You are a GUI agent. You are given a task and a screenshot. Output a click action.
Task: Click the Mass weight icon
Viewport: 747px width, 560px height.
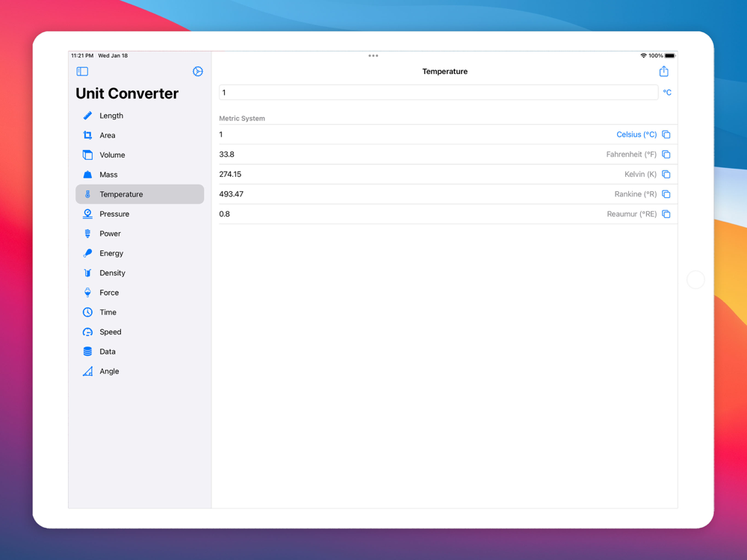87,175
